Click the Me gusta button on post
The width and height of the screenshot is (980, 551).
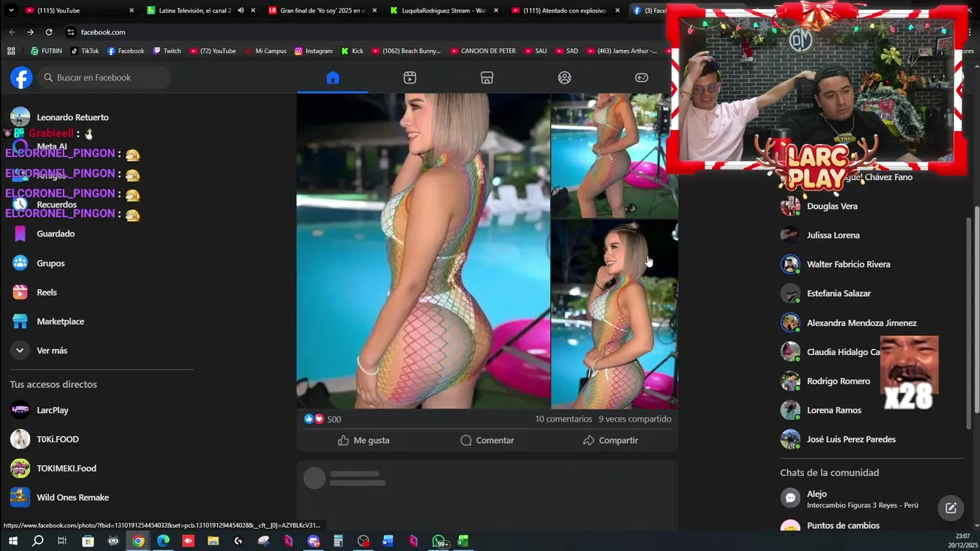point(363,440)
